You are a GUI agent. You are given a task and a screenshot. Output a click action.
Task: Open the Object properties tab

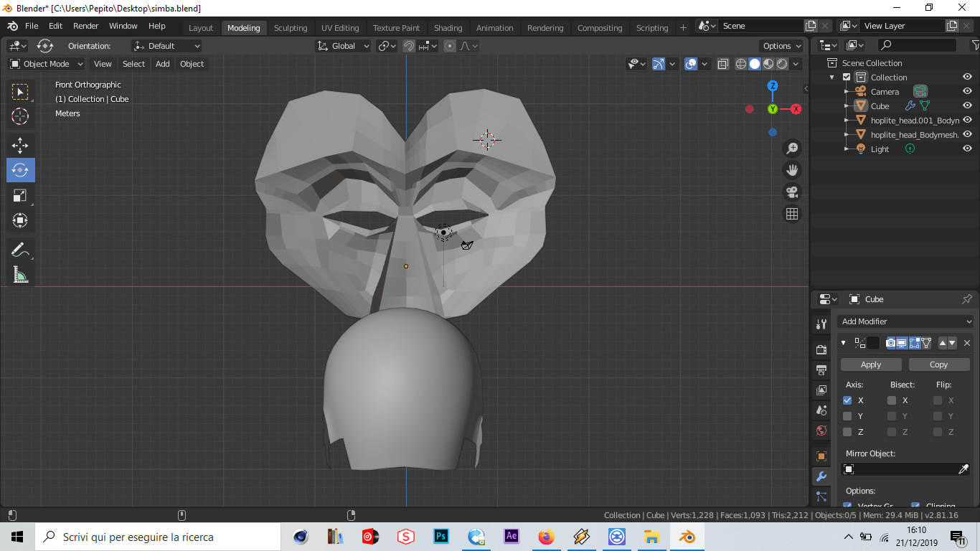[x=821, y=456]
